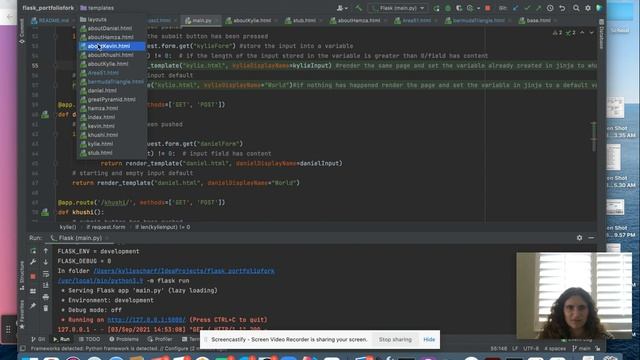This screenshot has width=640, height=360.
Task: Minimize the Run panel with hide icon
Action: point(591,238)
